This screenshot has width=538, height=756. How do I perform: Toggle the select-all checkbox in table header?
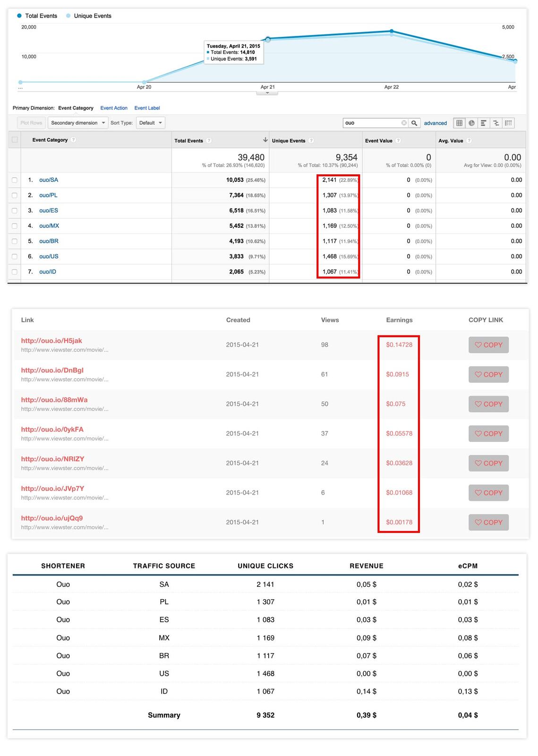[15, 140]
